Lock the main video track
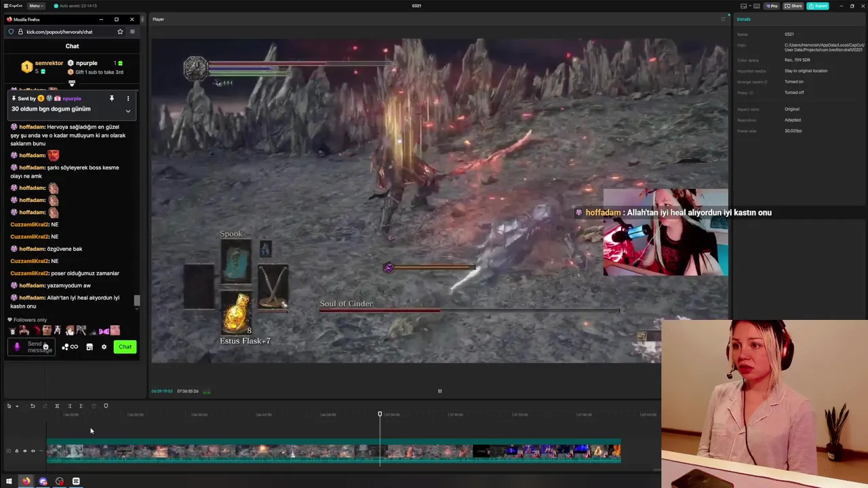This screenshot has width=868, height=488. pos(17,451)
